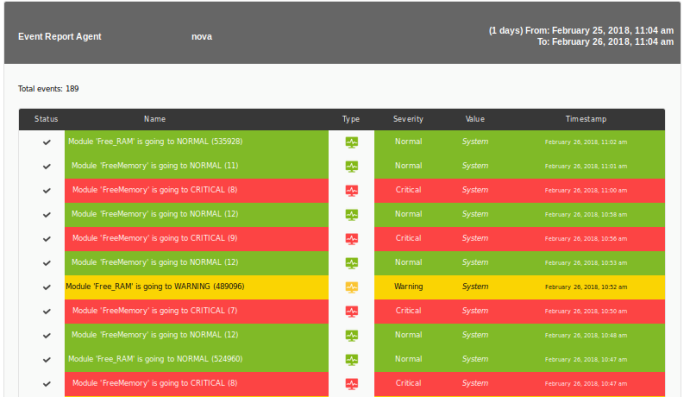The image size is (690, 397).
Task: Click the green monitor icon at 11:02 am row
Action: click(x=351, y=142)
